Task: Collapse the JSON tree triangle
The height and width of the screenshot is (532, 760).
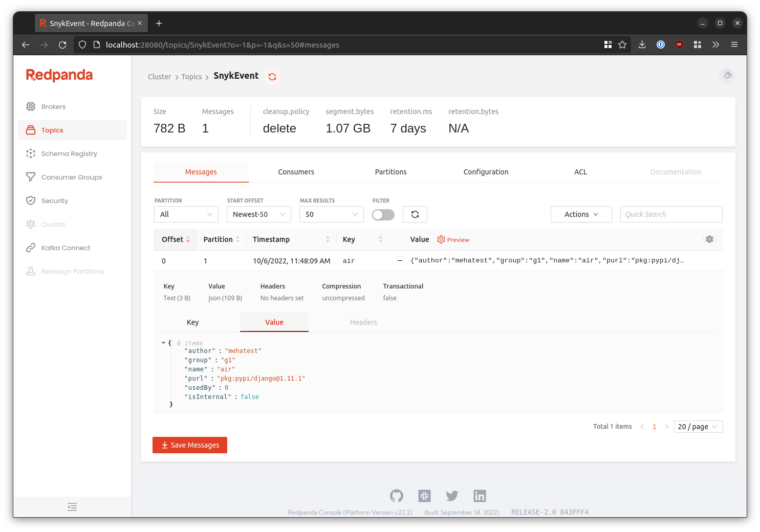Action: 163,343
